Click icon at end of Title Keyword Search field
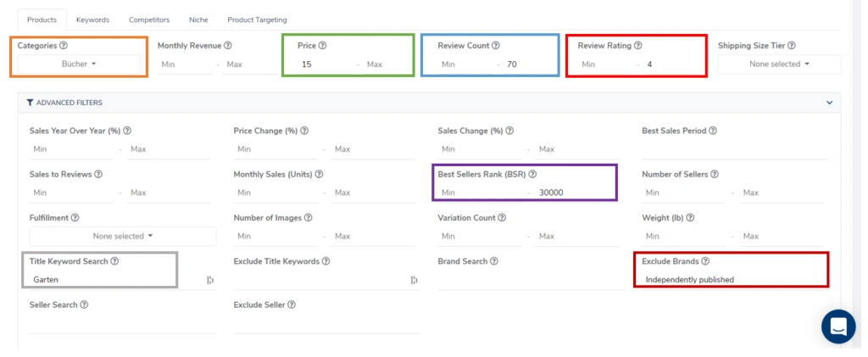The width and height of the screenshot is (868, 357). pyautogui.click(x=209, y=280)
